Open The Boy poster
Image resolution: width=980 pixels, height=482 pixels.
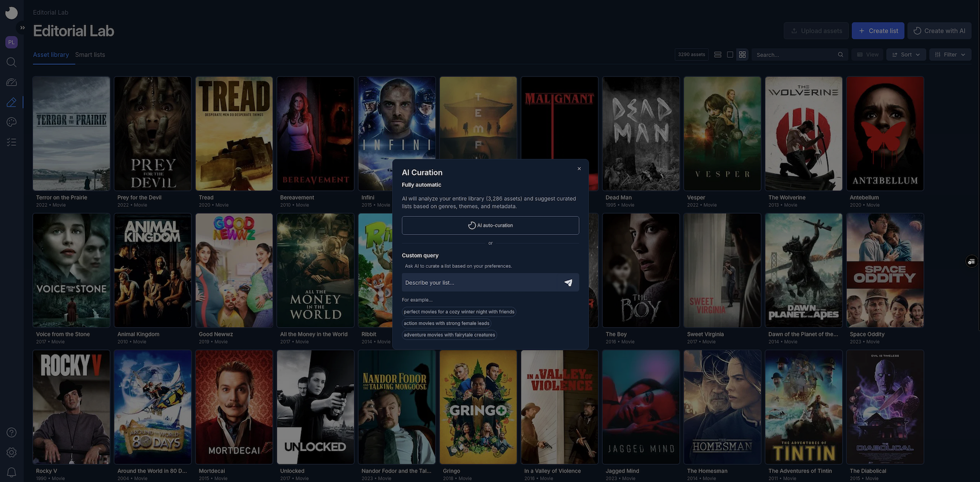(641, 270)
